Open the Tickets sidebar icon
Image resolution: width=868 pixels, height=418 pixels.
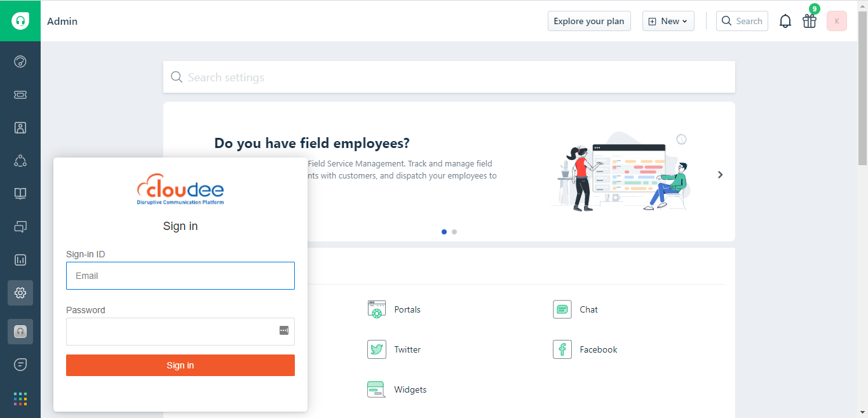click(x=20, y=95)
